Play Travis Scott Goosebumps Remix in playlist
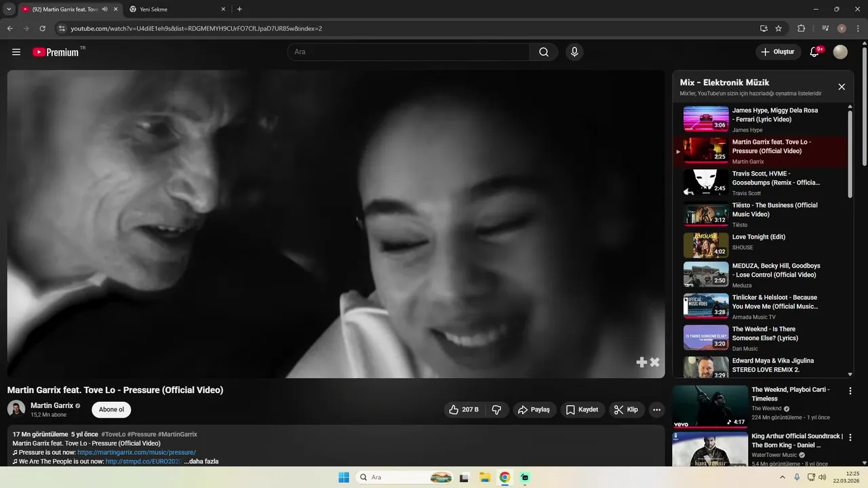 pyautogui.click(x=759, y=183)
